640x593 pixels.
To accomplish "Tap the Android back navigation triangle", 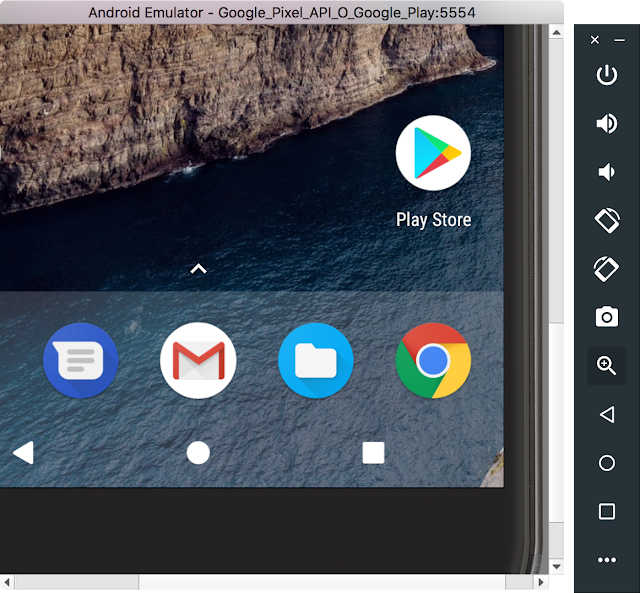I will click(23, 453).
